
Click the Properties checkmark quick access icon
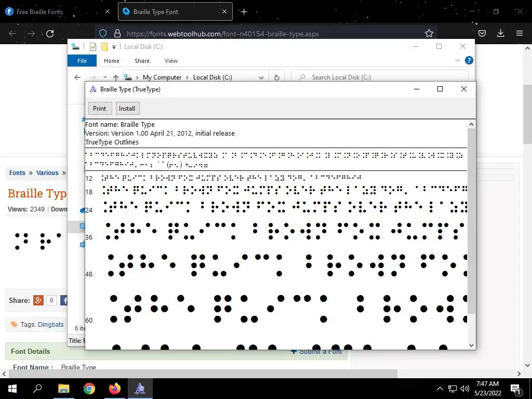[93, 47]
